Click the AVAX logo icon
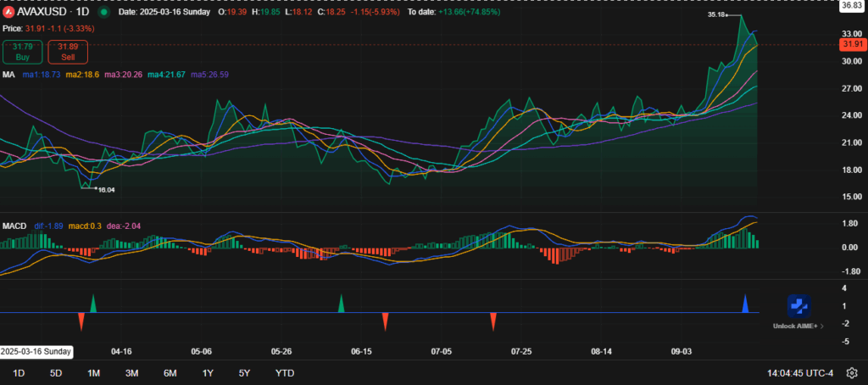868x385 pixels. (8, 13)
